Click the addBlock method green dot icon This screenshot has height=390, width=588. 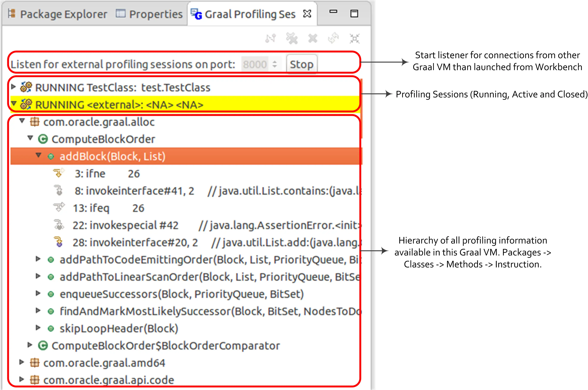click(51, 156)
